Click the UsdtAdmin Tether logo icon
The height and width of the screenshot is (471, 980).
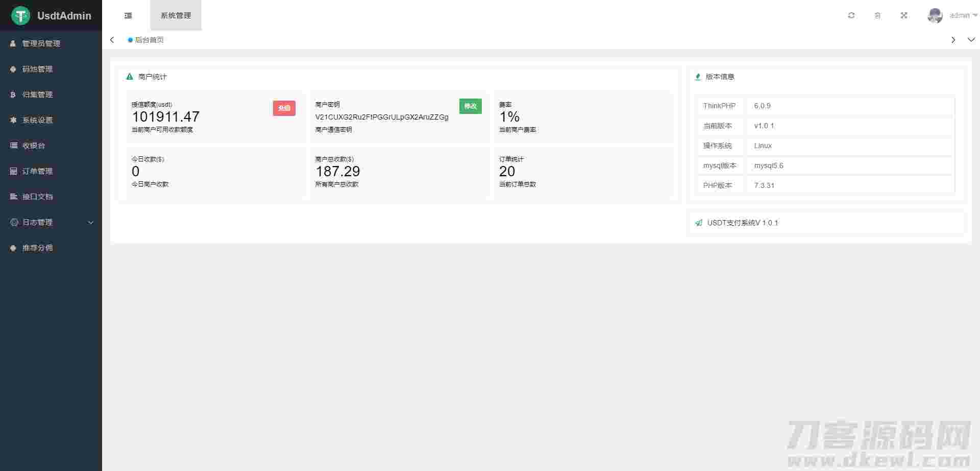click(21, 15)
